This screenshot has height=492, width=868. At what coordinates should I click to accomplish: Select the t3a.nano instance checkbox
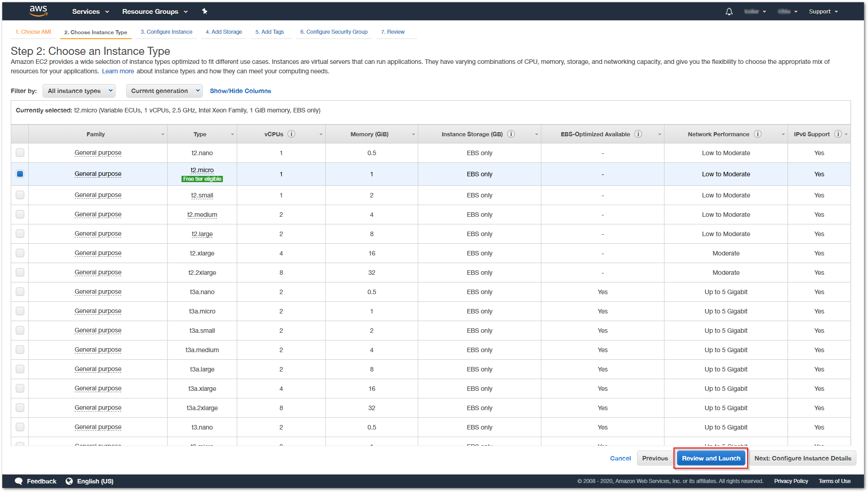pyautogui.click(x=20, y=292)
